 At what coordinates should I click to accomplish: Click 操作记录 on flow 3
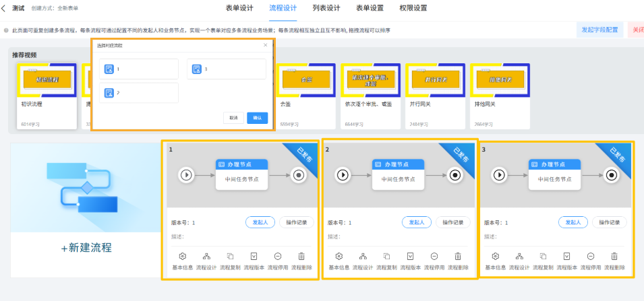(610, 222)
